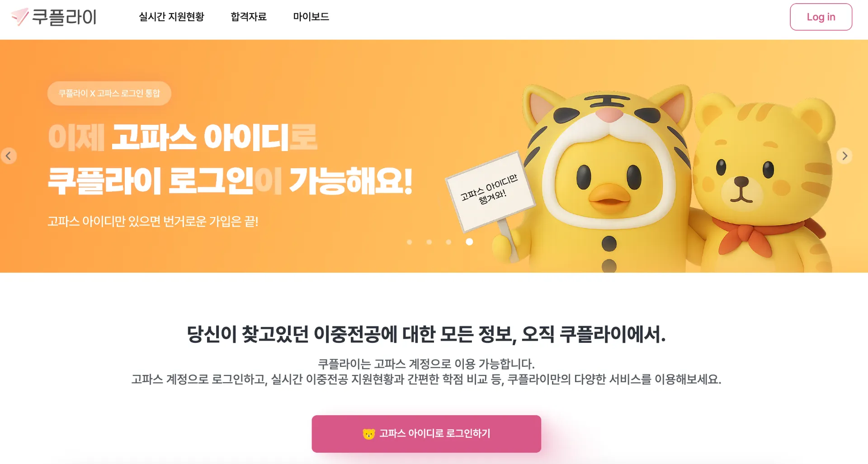This screenshot has height=464, width=868.
Task: Select the active fourth carousel dot
Action: (x=469, y=242)
